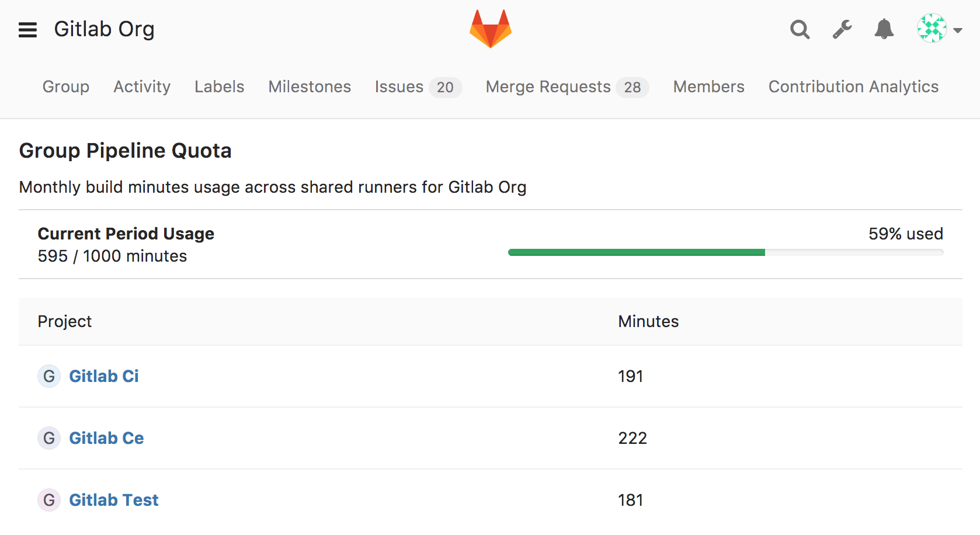Select the Gitlab Ci project avatar
Image resolution: width=980 pixels, height=535 pixels.
coord(49,376)
